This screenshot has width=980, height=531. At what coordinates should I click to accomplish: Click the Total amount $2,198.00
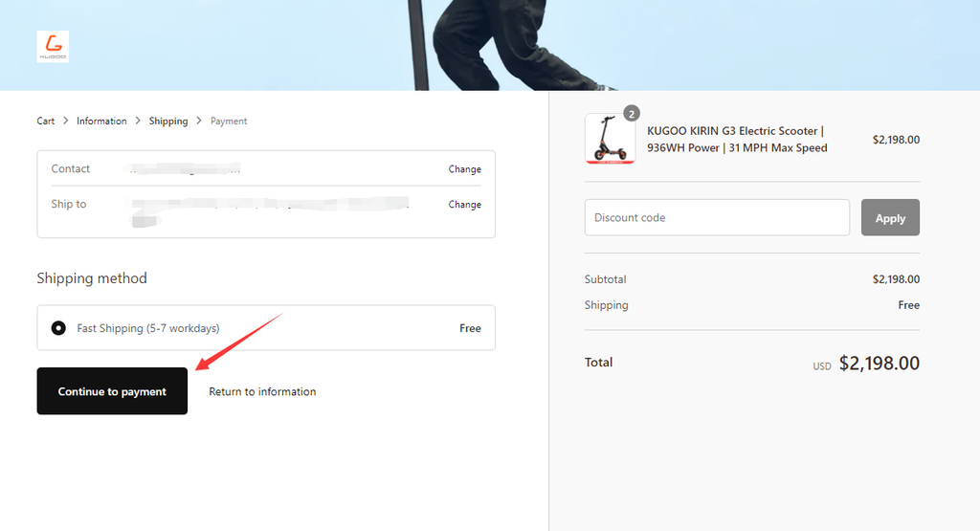879,363
